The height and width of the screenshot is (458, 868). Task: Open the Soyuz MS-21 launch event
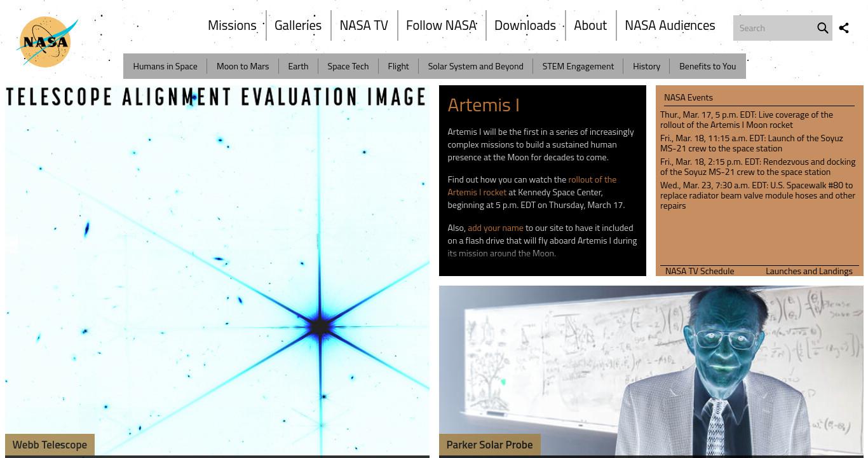tap(752, 143)
